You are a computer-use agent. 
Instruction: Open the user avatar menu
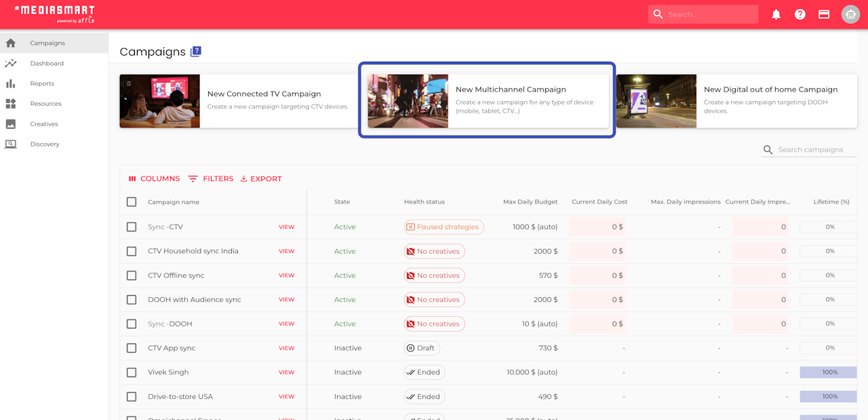click(x=850, y=14)
